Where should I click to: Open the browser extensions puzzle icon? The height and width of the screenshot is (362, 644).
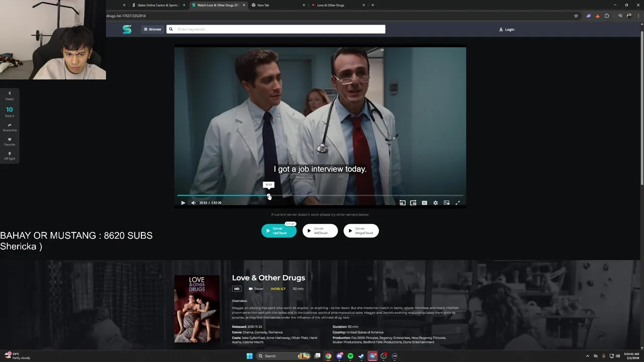point(607,16)
